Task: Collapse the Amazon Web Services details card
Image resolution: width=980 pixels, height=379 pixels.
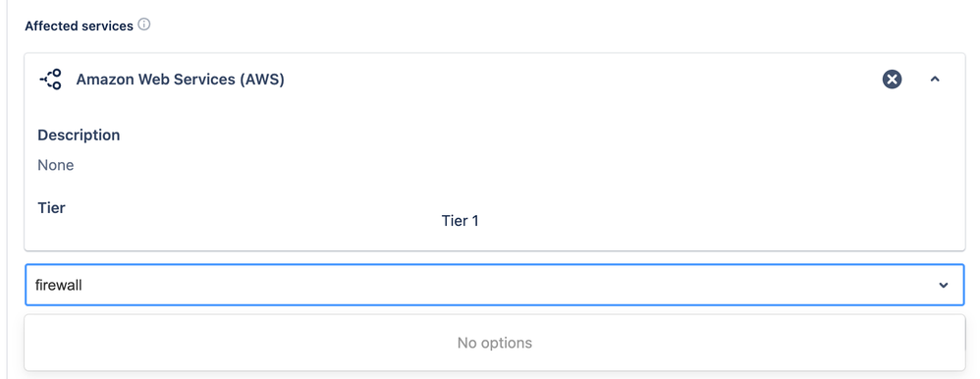Action: point(935,80)
